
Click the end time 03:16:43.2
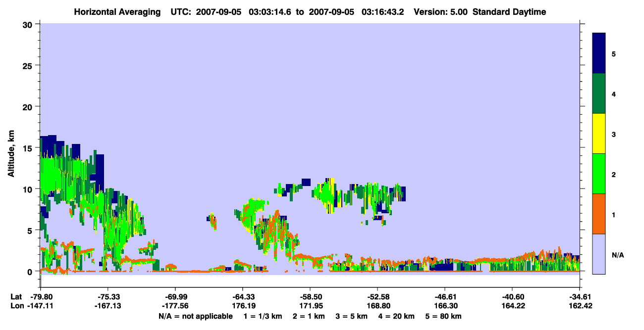point(382,12)
